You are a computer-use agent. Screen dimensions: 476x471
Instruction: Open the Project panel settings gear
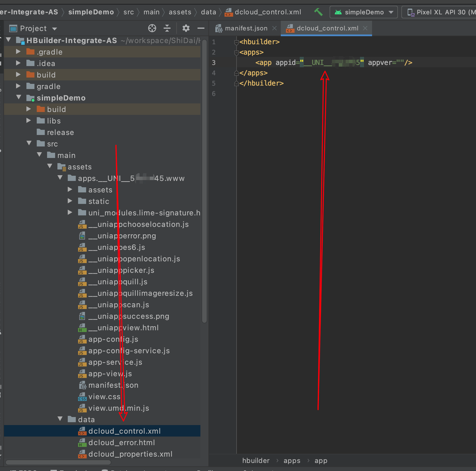(x=186, y=28)
